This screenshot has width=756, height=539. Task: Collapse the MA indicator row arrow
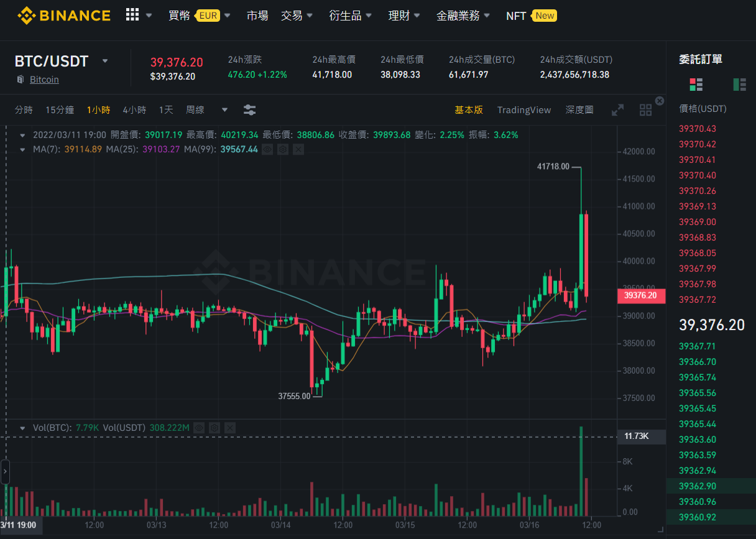pos(23,149)
